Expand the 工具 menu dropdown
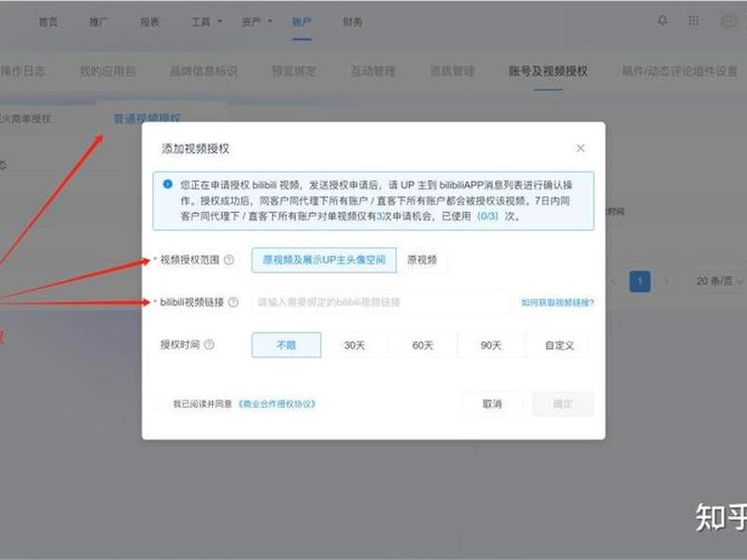Image resolution: width=747 pixels, height=560 pixels. [x=206, y=21]
